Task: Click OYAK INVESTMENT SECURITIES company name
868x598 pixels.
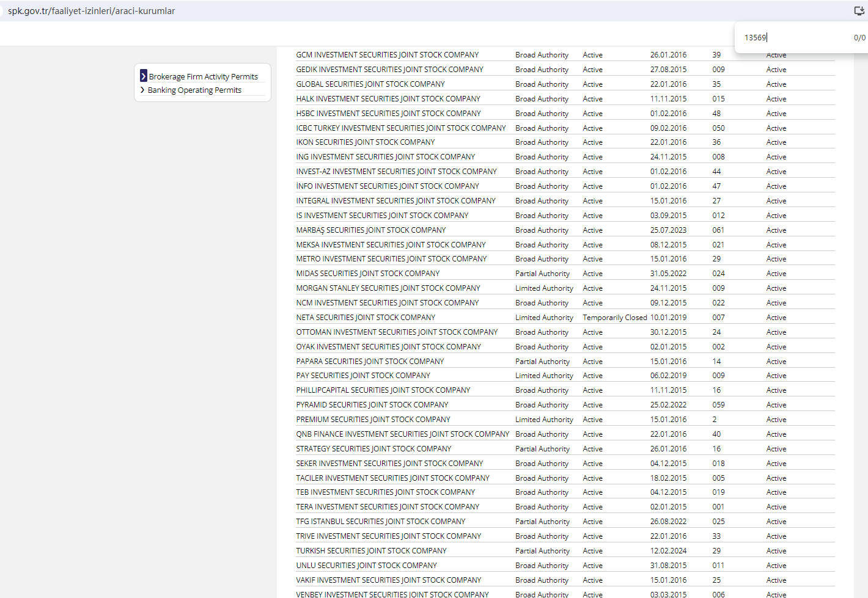Action: click(x=389, y=347)
